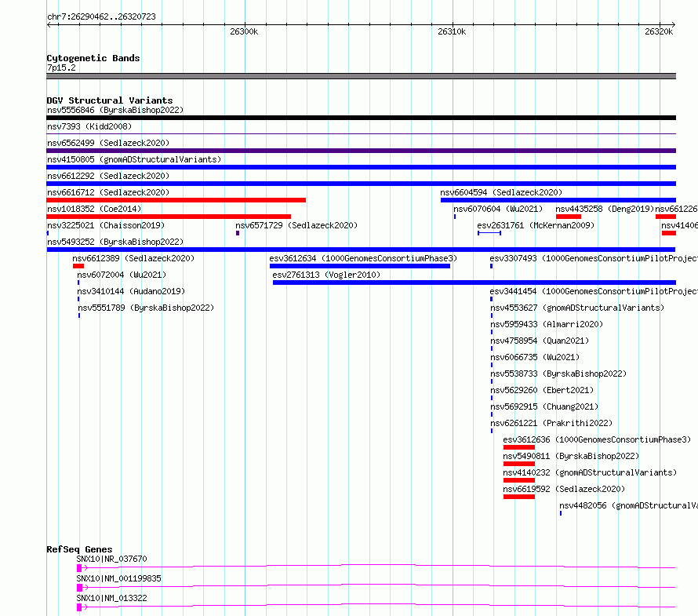Click the nsv3225021 (Chaisson2019) label
Screen dimensions: 698x616
pyautogui.click(x=106, y=225)
